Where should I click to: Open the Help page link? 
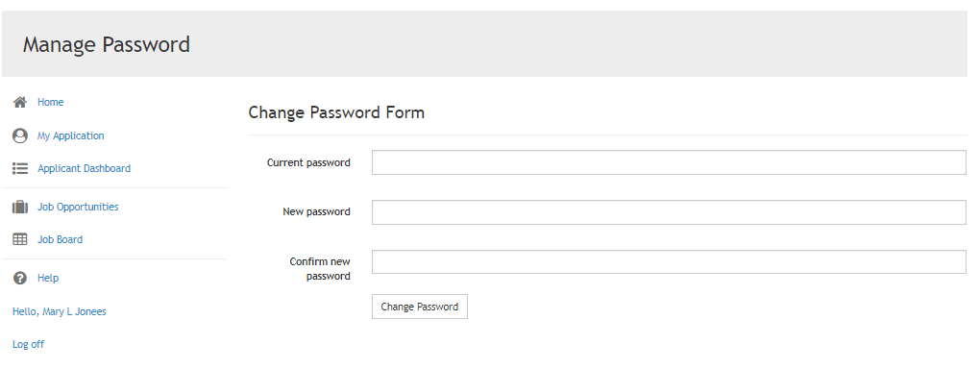pyautogui.click(x=48, y=278)
